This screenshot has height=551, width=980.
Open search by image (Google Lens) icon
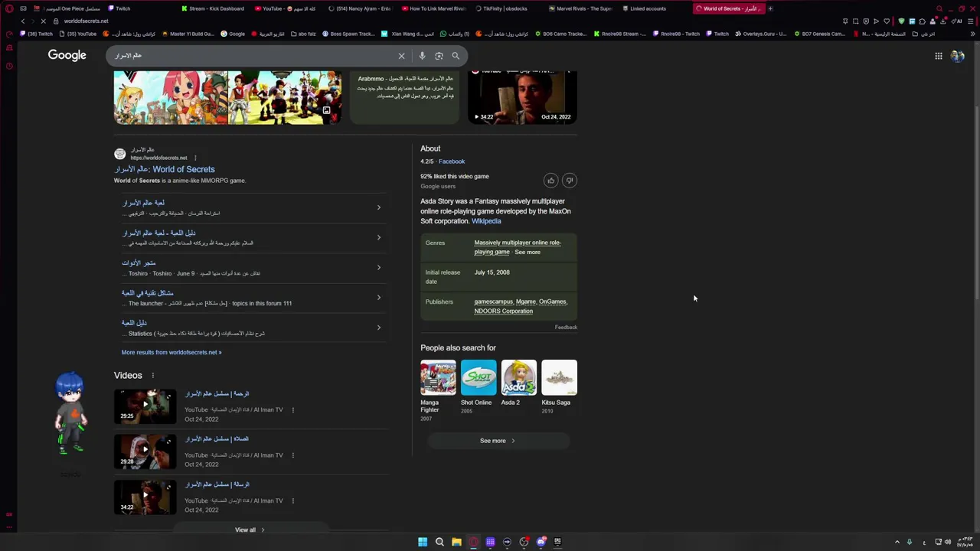pyautogui.click(x=439, y=56)
